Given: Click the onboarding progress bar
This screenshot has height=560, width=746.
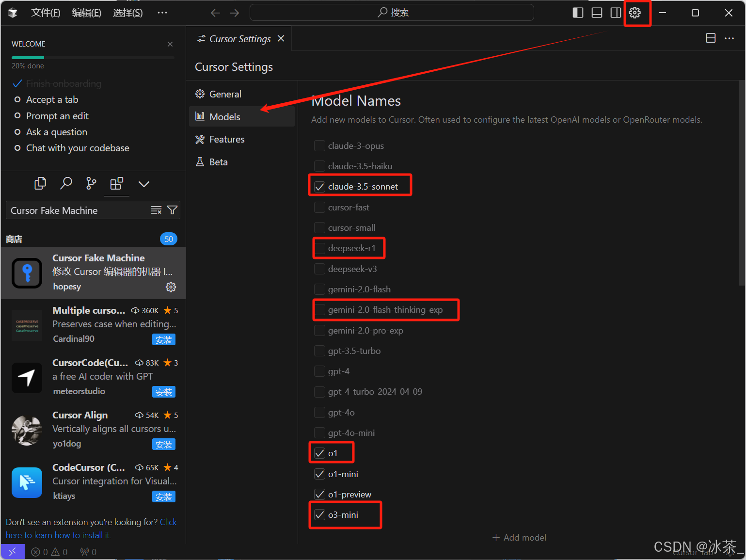Looking at the screenshot, I should (x=93, y=58).
